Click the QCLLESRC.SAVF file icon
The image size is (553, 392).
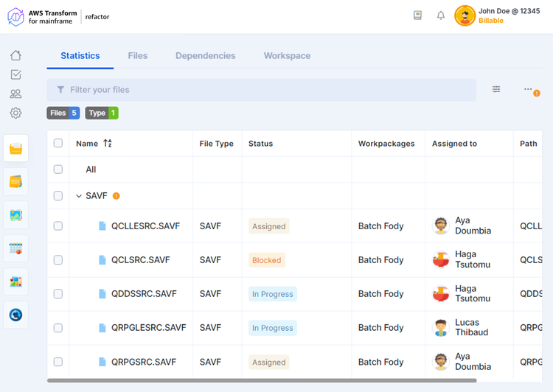click(102, 226)
